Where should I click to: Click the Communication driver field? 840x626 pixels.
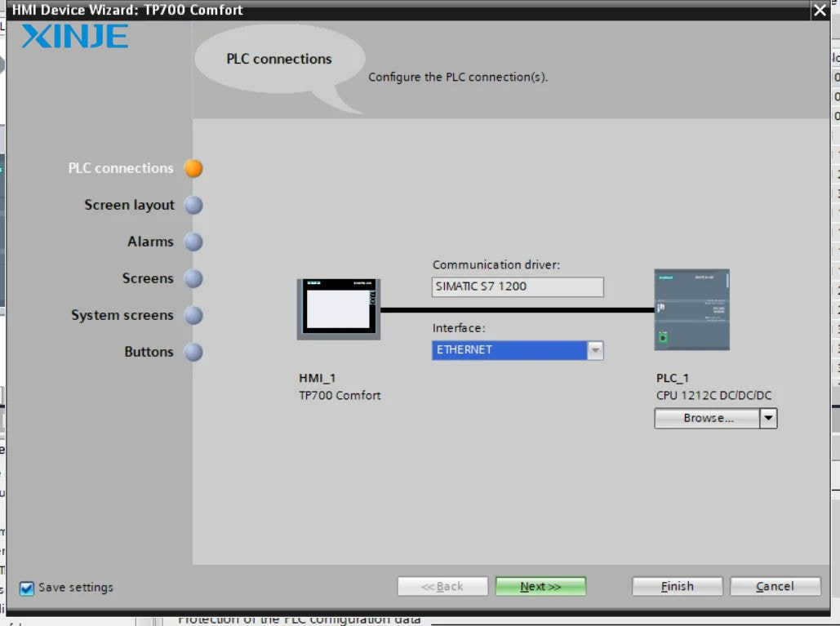tap(518, 286)
